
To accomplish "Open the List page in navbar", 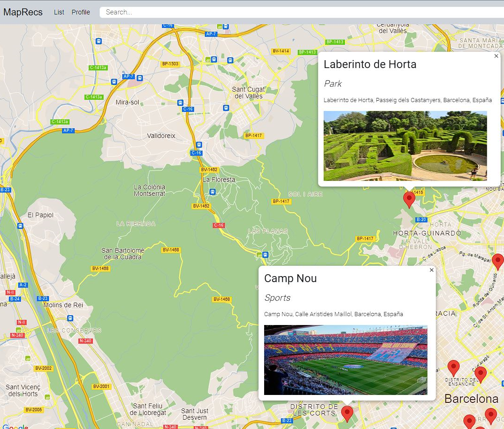I will 59,12.
